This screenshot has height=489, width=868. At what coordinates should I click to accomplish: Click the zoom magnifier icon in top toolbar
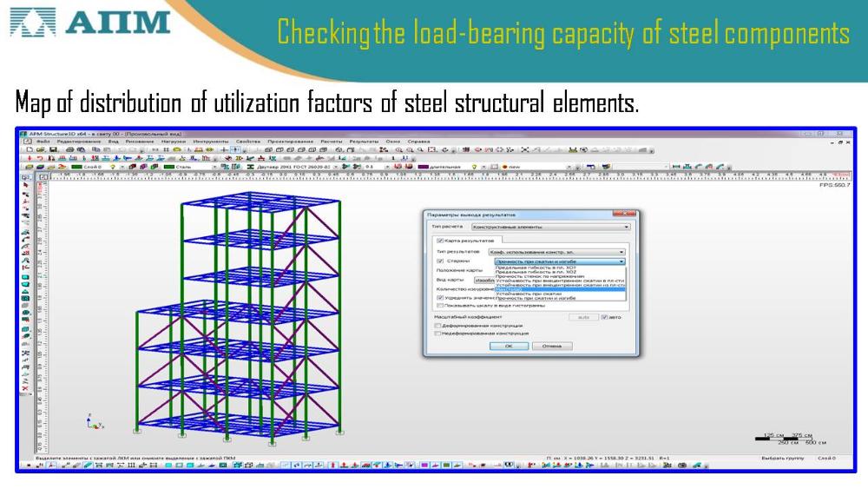(400, 149)
